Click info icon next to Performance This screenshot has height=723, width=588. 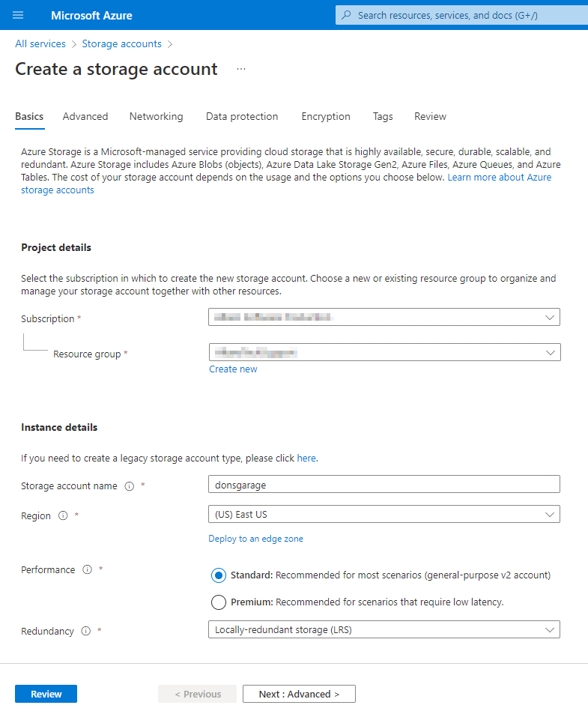(x=87, y=569)
